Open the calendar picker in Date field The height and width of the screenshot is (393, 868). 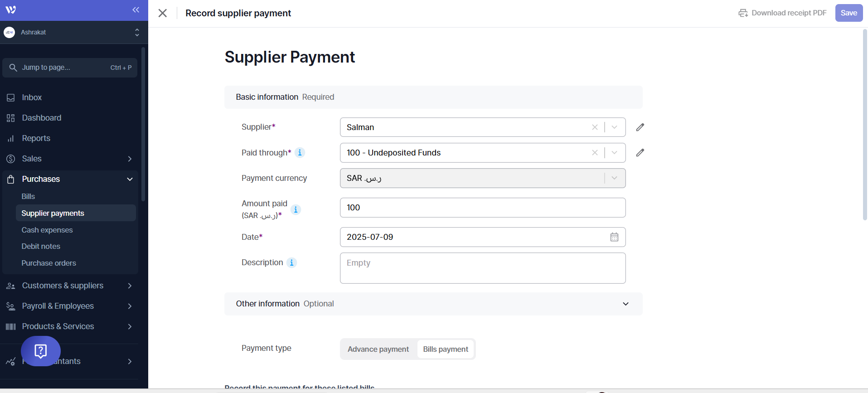(x=614, y=237)
